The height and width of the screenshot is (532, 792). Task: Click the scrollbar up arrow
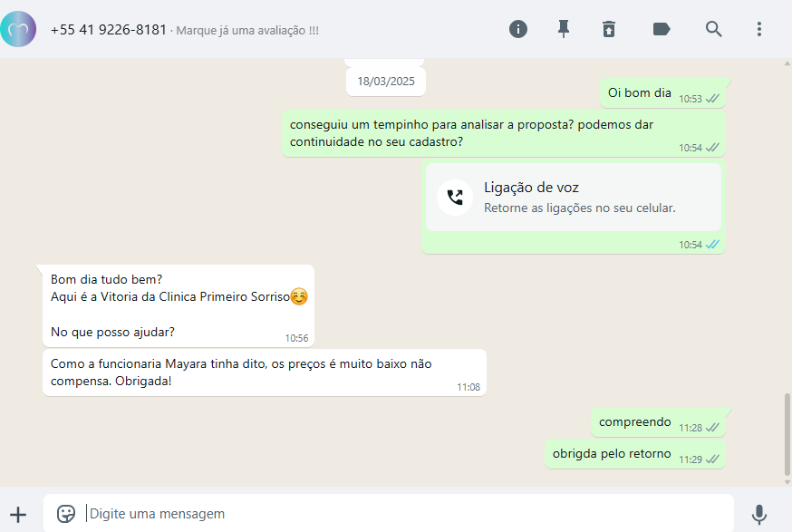coord(787,63)
